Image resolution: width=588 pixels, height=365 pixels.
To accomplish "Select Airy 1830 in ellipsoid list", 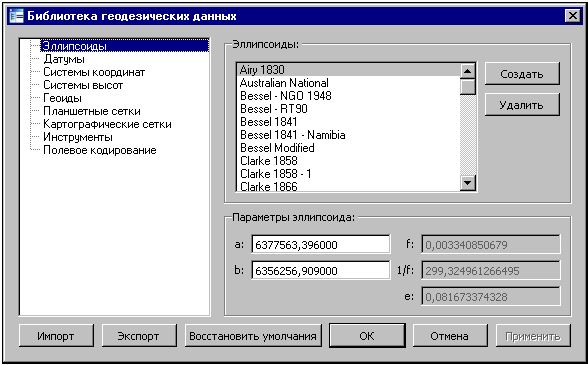I will tap(348, 70).
